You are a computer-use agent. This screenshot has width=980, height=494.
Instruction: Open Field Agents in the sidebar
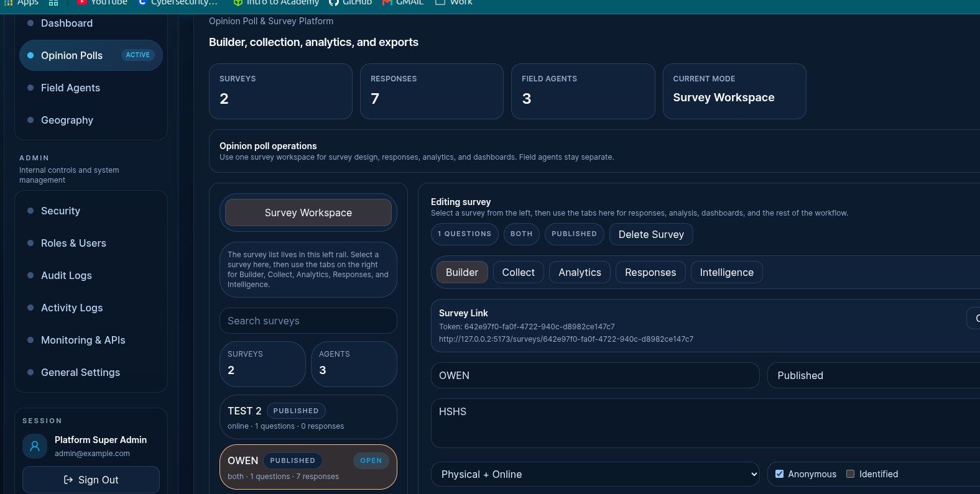pos(91,88)
